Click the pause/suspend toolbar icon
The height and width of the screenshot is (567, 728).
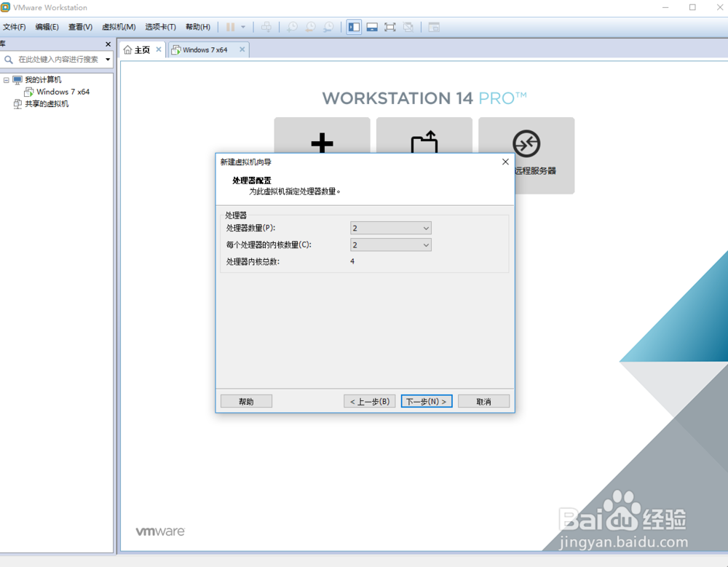coord(230,27)
